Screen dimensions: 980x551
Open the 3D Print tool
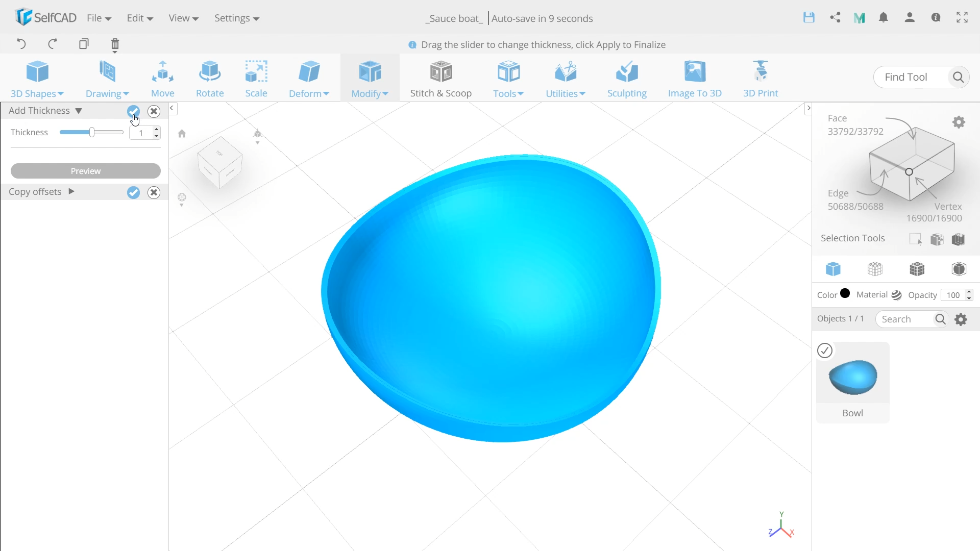761,79
